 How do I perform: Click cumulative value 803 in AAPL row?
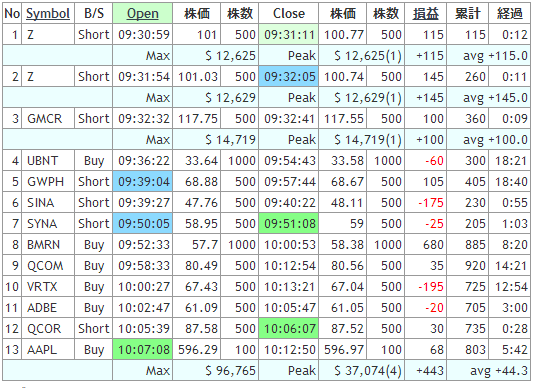click(468, 350)
